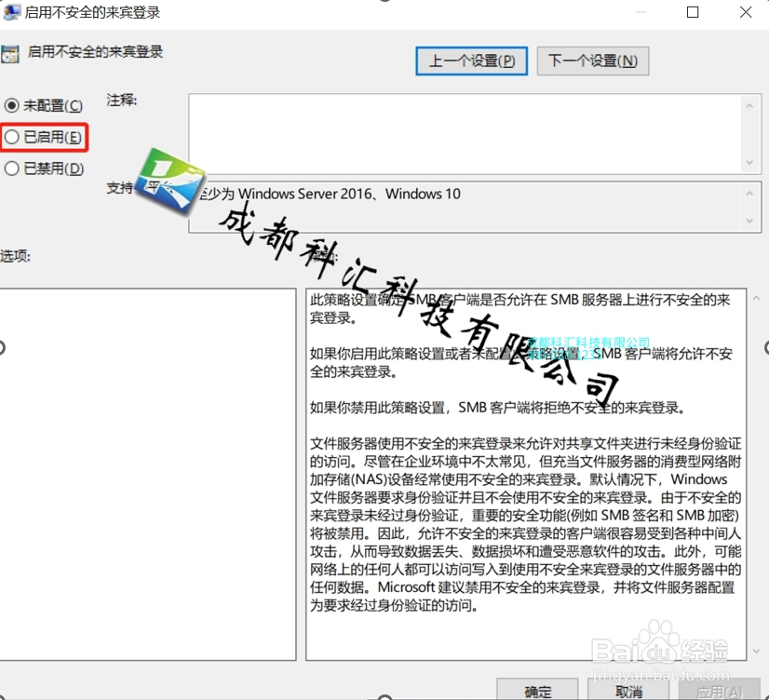
Task: Click the window title bar app icon
Action: [12, 12]
